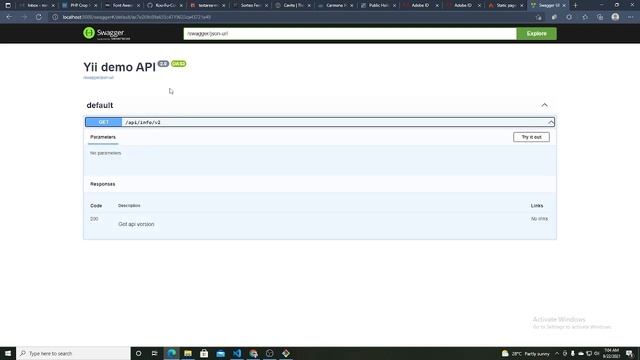Screen dimensions: 640x360
Task: Go back in browser
Action: [9, 17]
